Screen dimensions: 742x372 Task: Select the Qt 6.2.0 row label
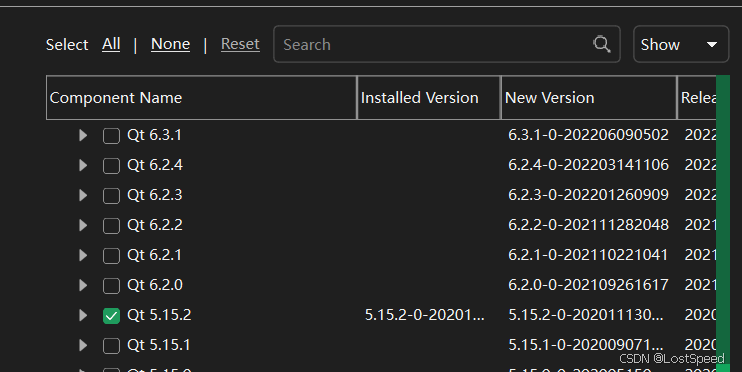155,285
